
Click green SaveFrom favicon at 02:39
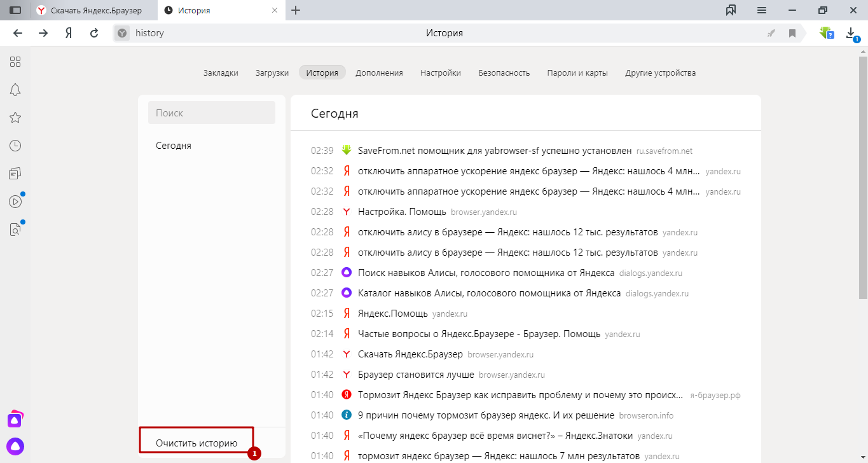click(x=347, y=151)
